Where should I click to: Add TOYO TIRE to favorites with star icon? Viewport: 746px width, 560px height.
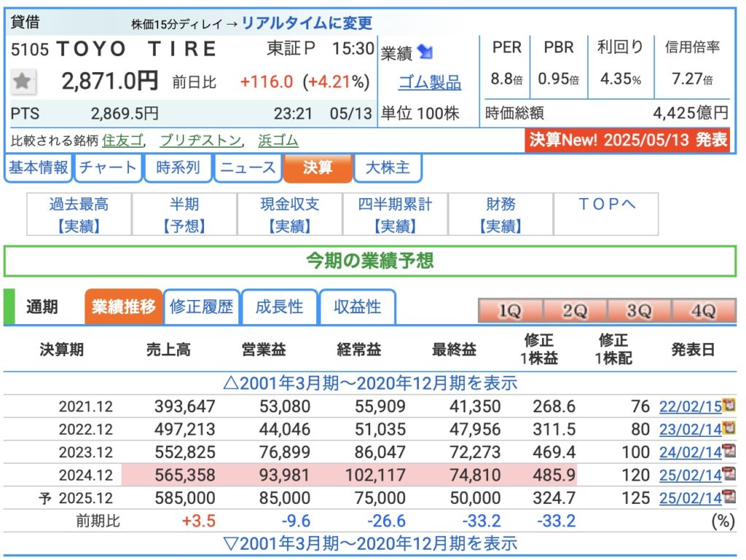(x=23, y=82)
